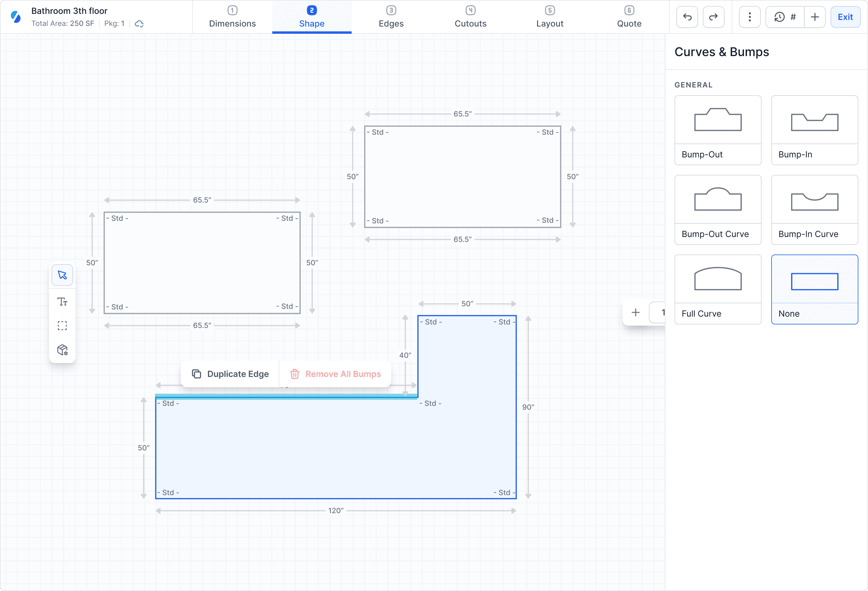Switch to the Edges tab
Image resolution: width=868 pixels, height=591 pixels.
pos(391,17)
